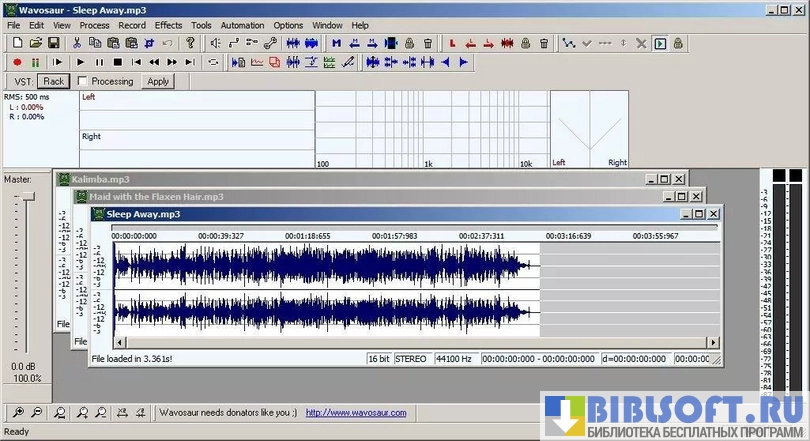Open help with the question mark icon
Screen dimensions: 810x441
[190, 43]
